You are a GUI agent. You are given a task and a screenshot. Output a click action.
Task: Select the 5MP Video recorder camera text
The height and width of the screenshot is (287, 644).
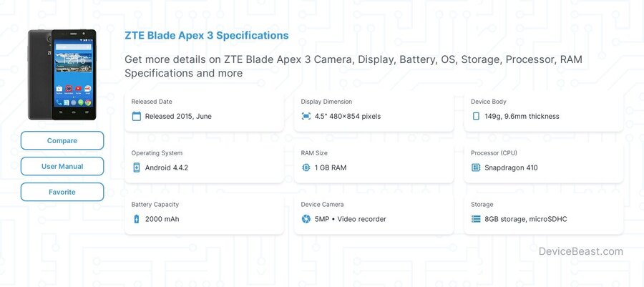coord(351,219)
